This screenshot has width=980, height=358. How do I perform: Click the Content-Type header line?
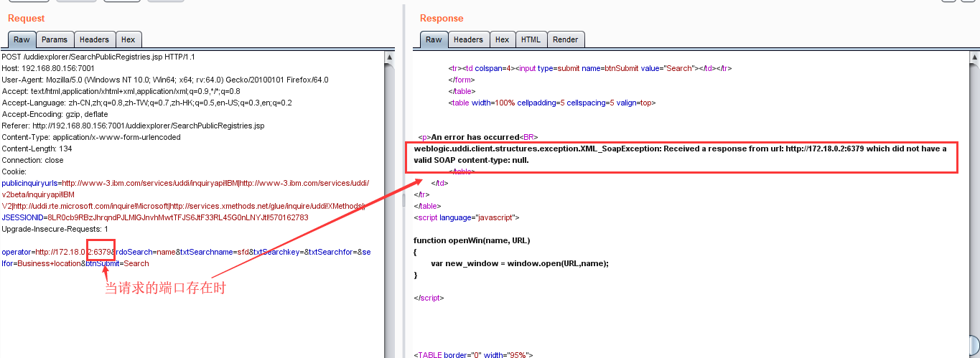pyautogui.click(x=91, y=137)
